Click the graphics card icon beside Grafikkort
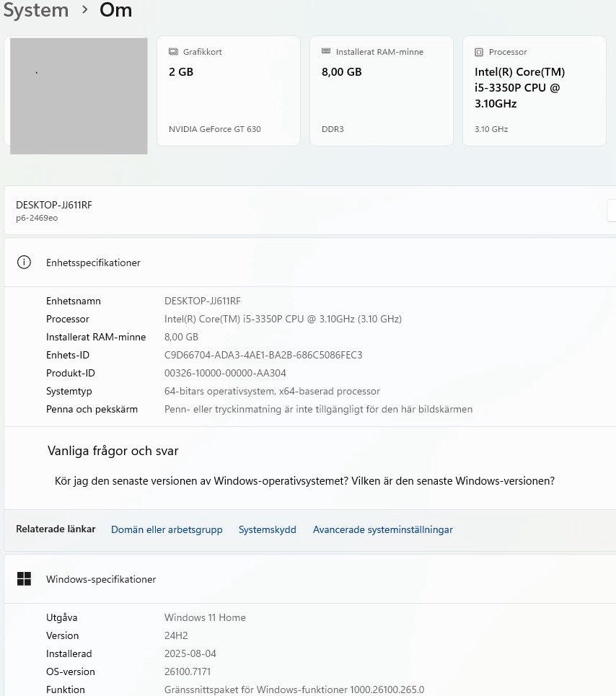This screenshot has height=696, width=616. tap(173, 52)
